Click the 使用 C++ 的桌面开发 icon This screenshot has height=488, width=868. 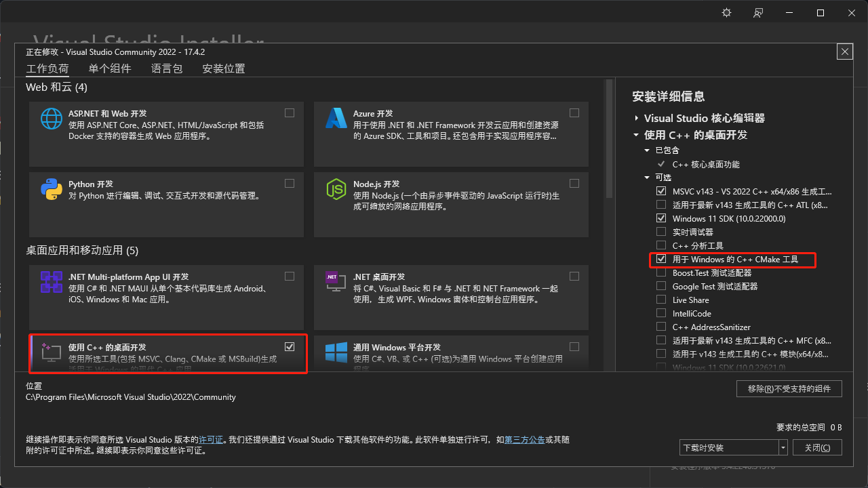(50, 353)
